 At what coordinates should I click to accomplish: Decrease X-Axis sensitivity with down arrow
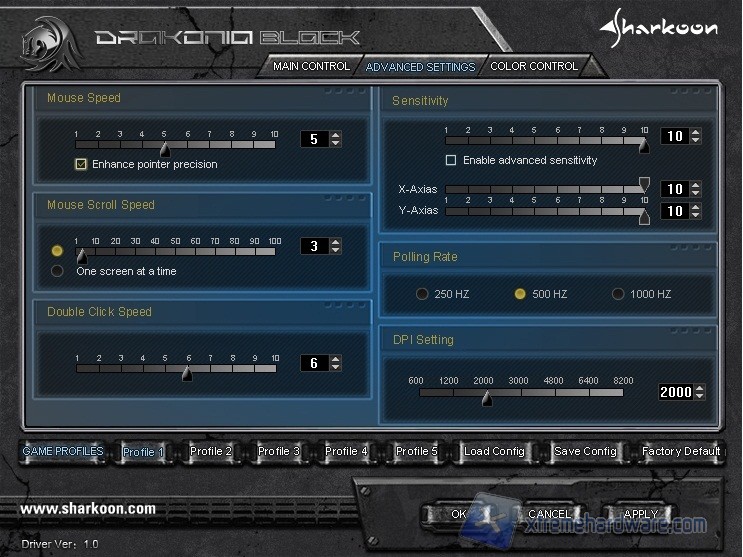coord(695,194)
